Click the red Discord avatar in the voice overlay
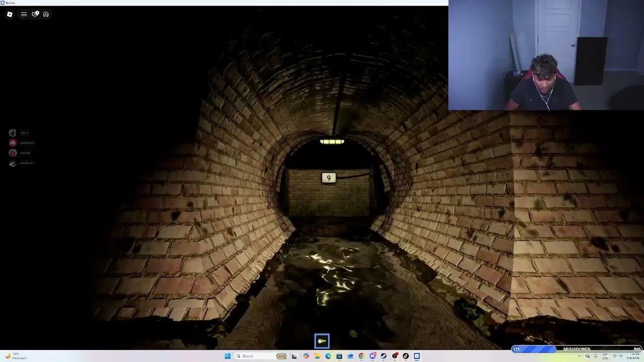 pos(13,143)
